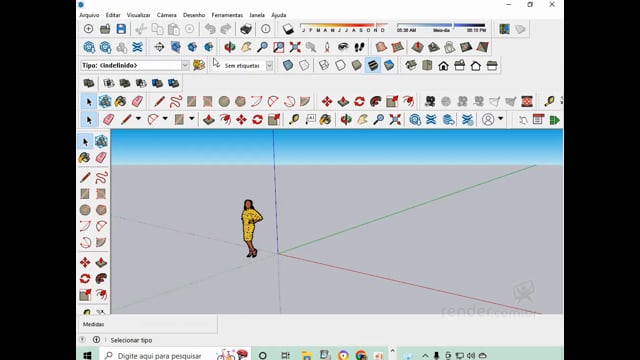Toggle X-ray face style
This screenshot has width=640, height=360.
pyautogui.click(x=288, y=65)
